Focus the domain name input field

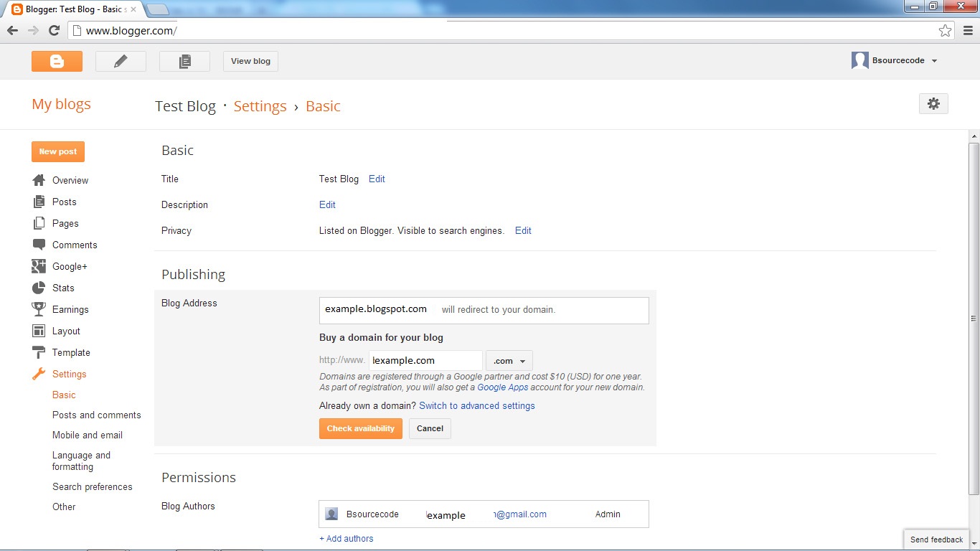coord(425,361)
